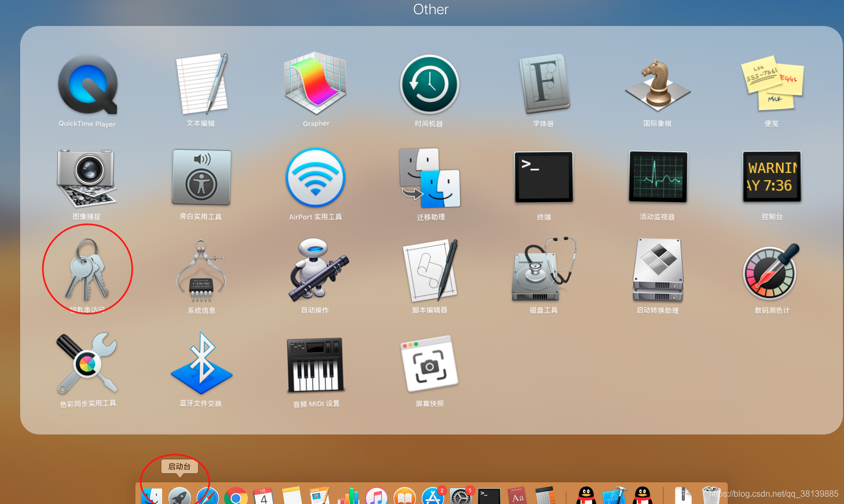Open the App Store Dock icon

[433, 496]
